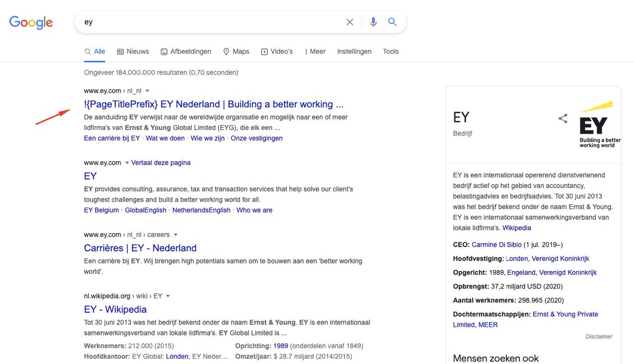Click 'Mensen zoeken ook' heading
This screenshot has height=364, width=634.
[x=496, y=358]
